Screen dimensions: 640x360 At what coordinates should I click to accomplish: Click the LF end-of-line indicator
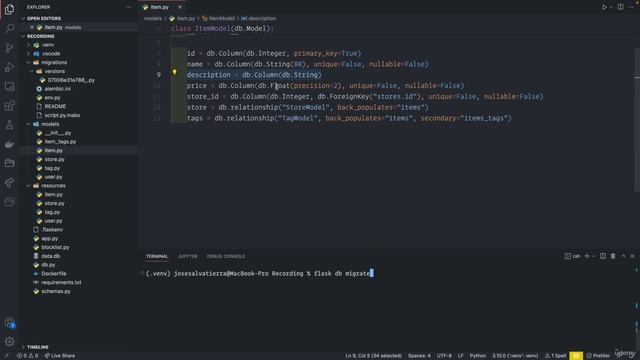[460, 356]
